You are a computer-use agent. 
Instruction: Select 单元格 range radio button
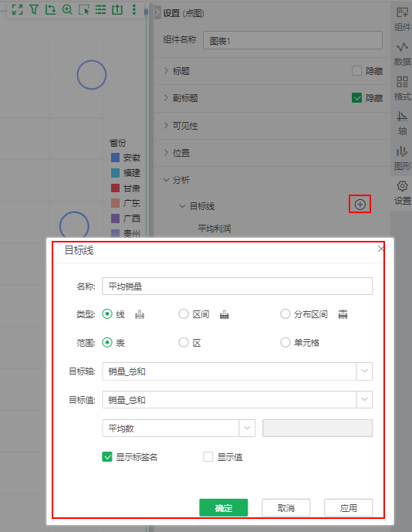point(285,343)
